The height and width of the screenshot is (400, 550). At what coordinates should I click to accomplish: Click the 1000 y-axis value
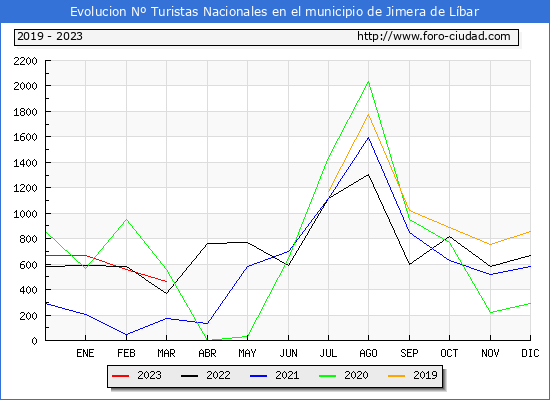click(25, 214)
